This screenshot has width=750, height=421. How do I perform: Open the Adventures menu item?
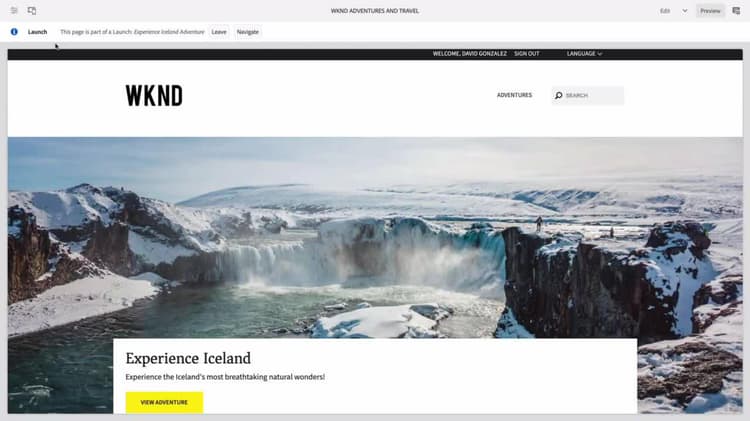pos(514,95)
